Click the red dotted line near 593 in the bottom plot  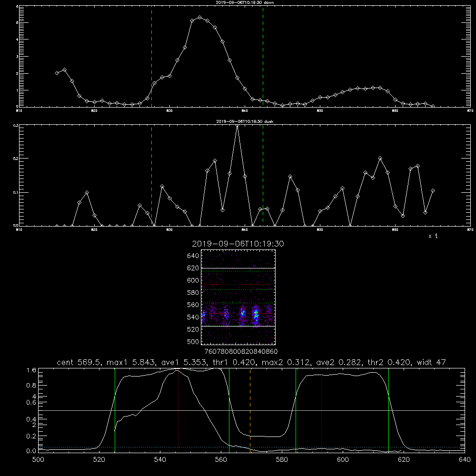(321, 410)
